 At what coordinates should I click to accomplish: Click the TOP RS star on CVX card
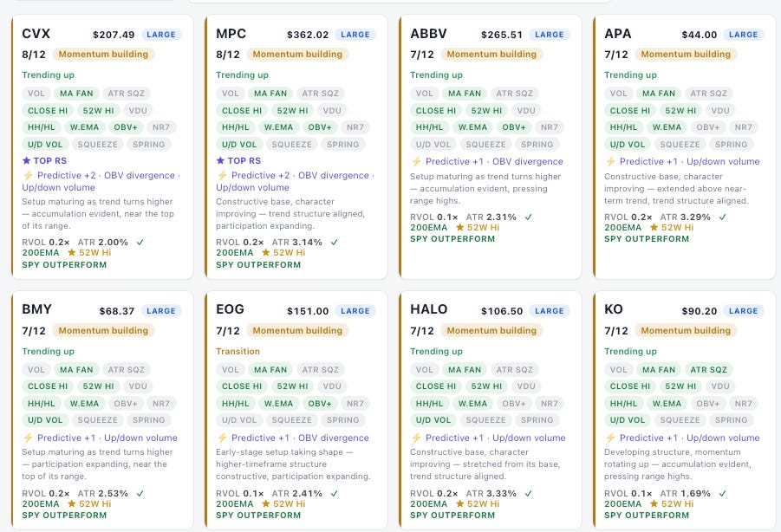(26, 161)
